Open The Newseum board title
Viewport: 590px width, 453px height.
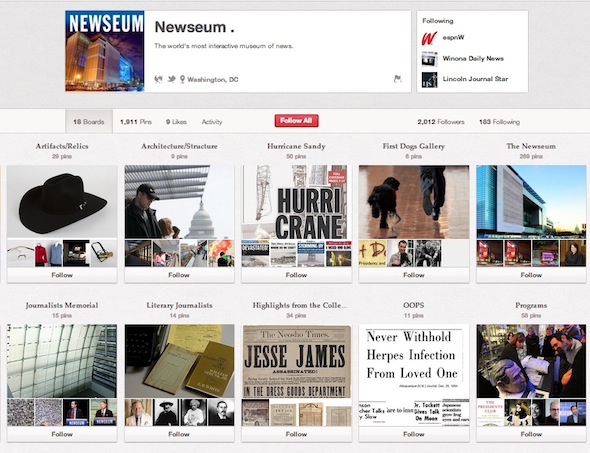[531, 146]
